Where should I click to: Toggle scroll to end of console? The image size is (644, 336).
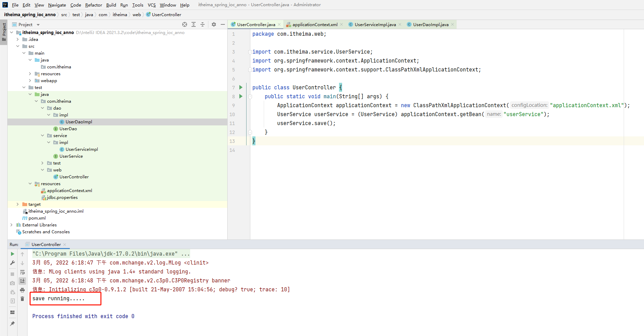[x=22, y=281]
